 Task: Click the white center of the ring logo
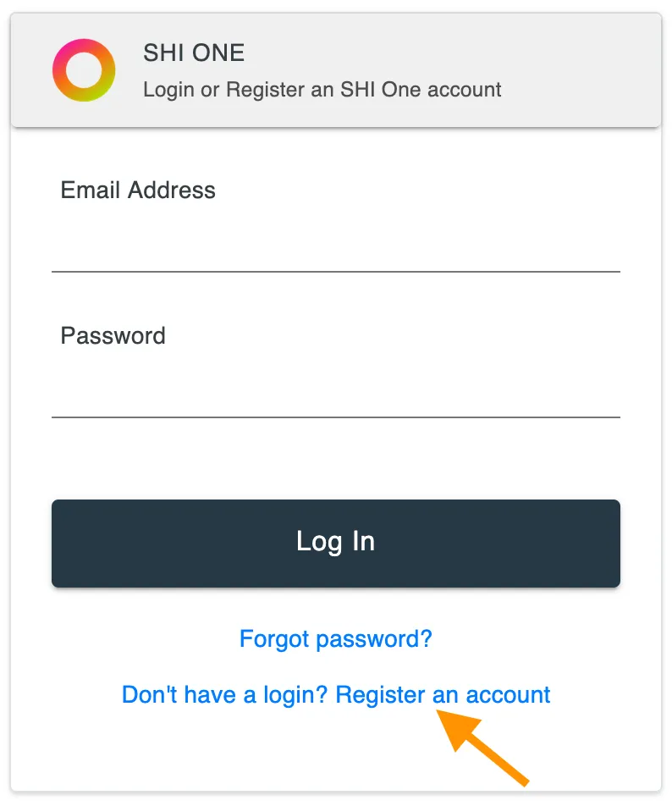84,70
